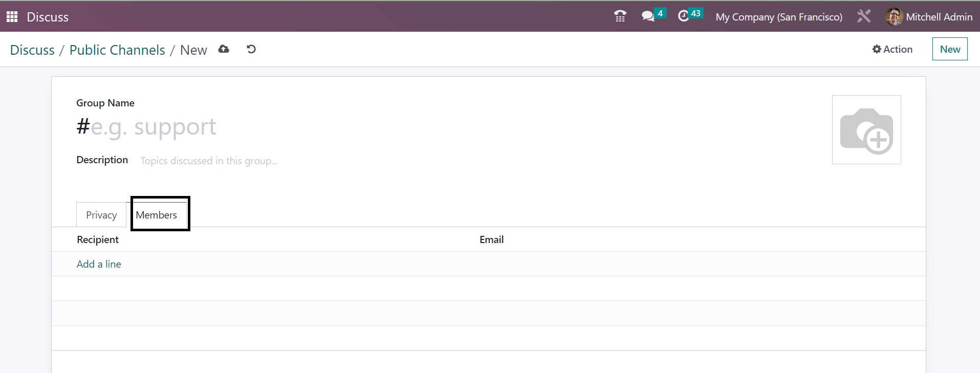Click the New button
This screenshot has height=373, width=980.
949,49
